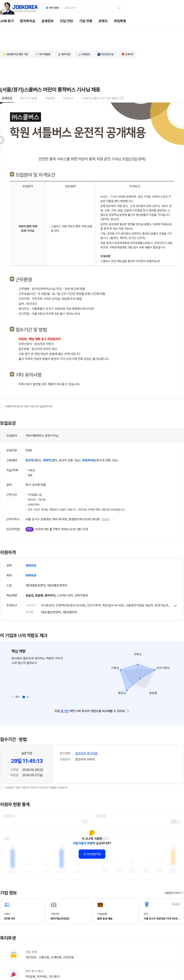The image size is (184, 980).
Task: Click the 599명 이상 펑한 기업 tag
Action: [x=15, y=54]
